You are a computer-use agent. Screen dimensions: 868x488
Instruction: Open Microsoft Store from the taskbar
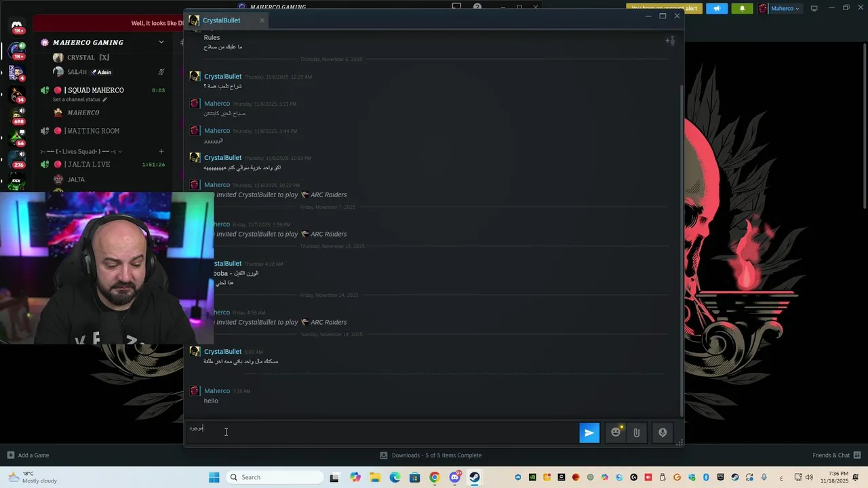[414, 477]
